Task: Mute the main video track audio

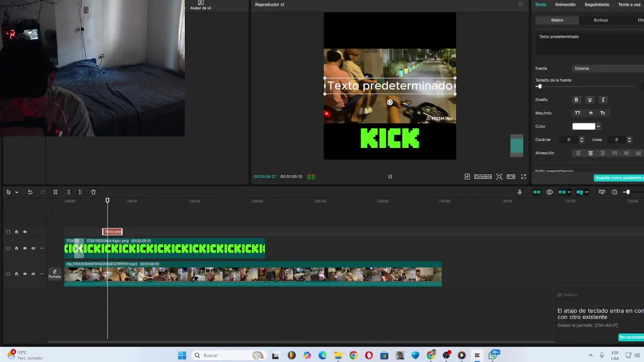Action: pos(33,274)
